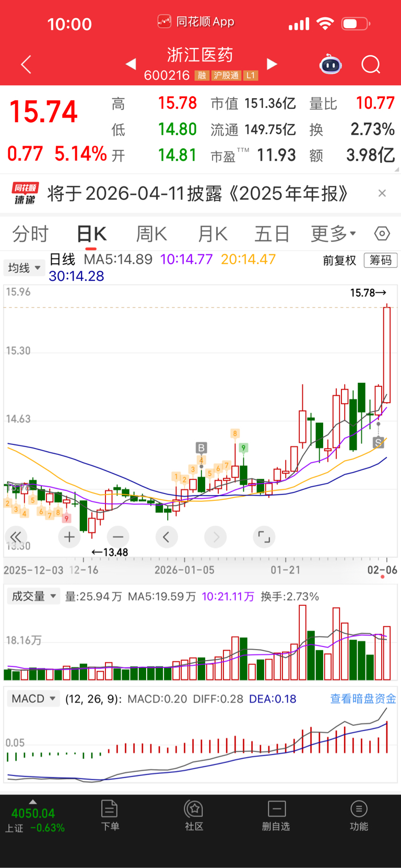Tap the MA5:14.89 moving average label
Viewport: 401px width, 868px height.
click(118, 259)
